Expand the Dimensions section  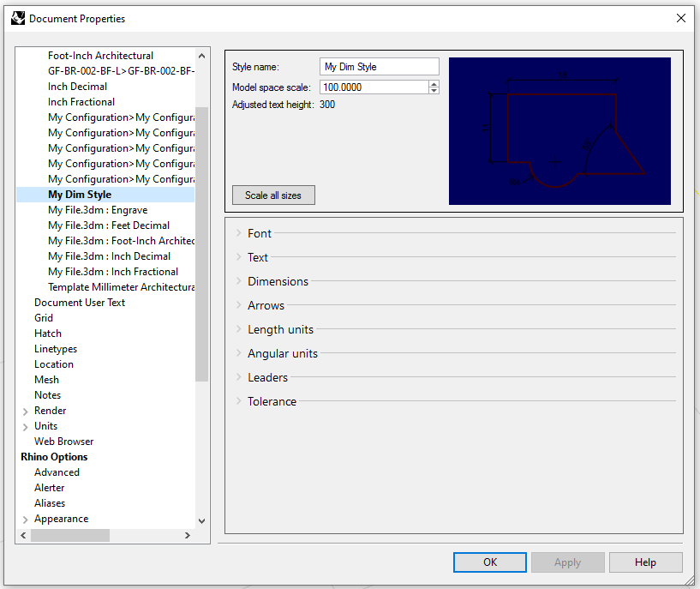pyautogui.click(x=277, y=281)
